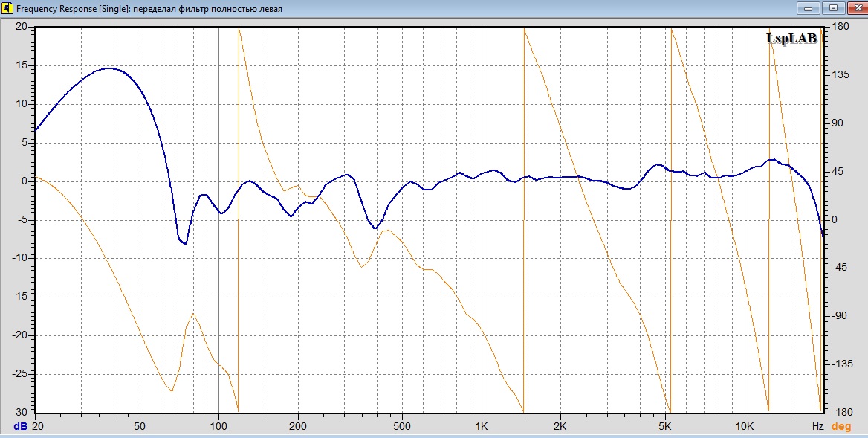Click the Hz unit label
This screenshot has height=438, width=868.
pos(817,427)
